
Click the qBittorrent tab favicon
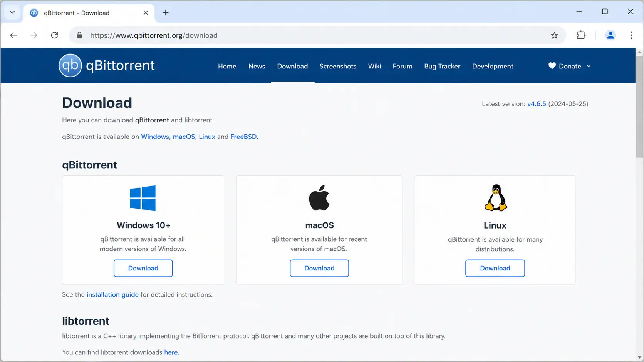(34, 13)
